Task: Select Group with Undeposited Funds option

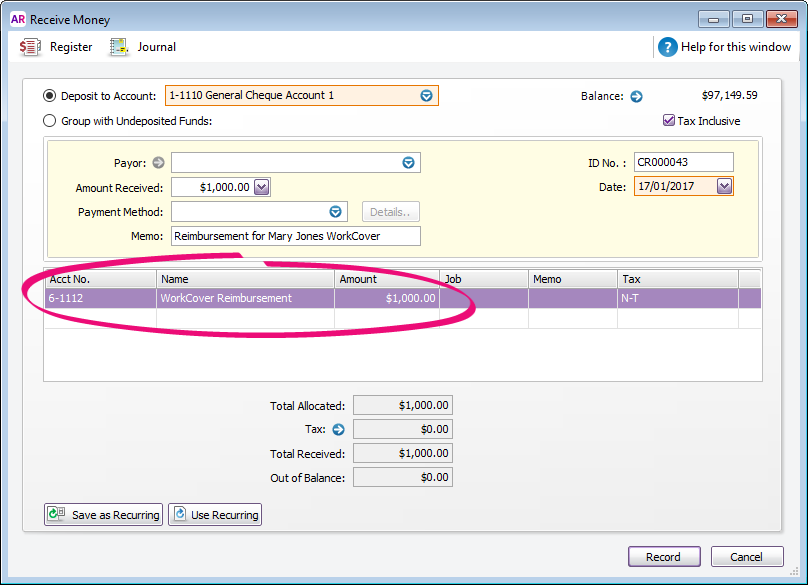Action: [x=50, y=121]
